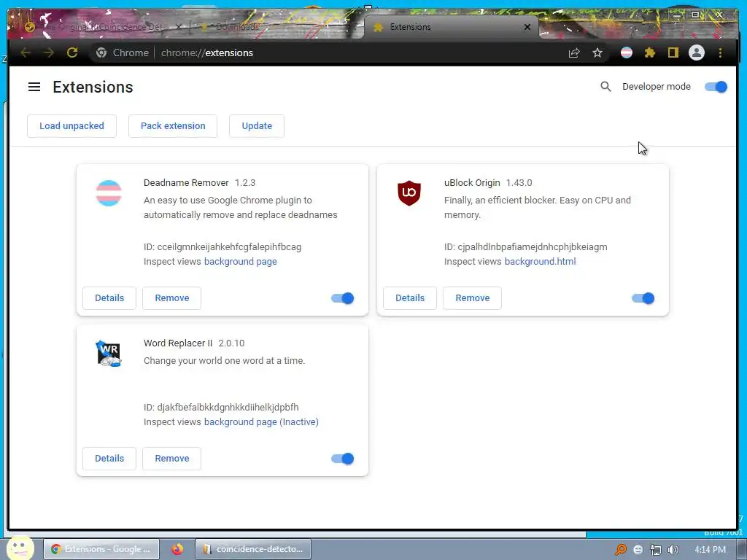
Task: Click the Extensions page heading
Action: 93,87
